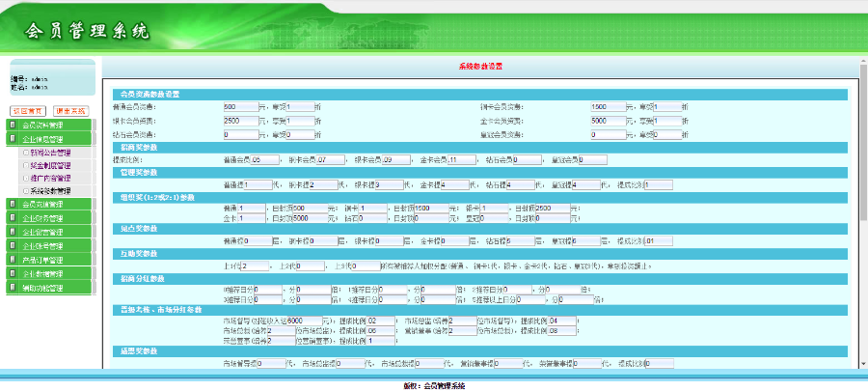The image size is (868, 391).
Task: Focus 管理奖 皇冠提 generations field
Action: pyautogui.click(x=586, y=185)
